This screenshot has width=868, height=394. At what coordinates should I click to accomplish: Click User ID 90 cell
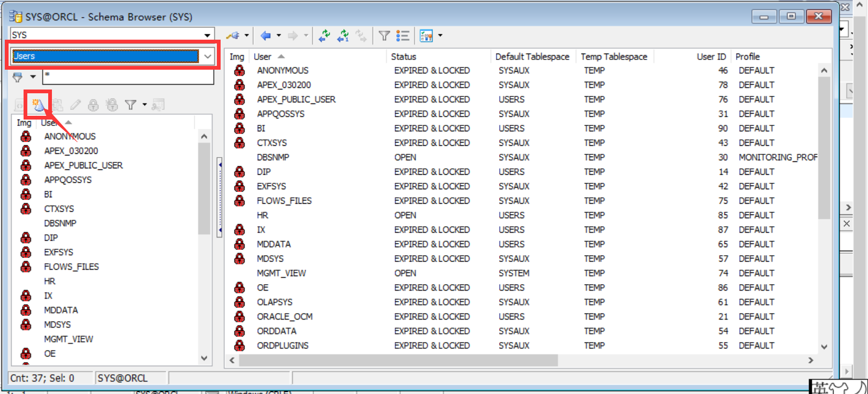click(x=722, y=129)
